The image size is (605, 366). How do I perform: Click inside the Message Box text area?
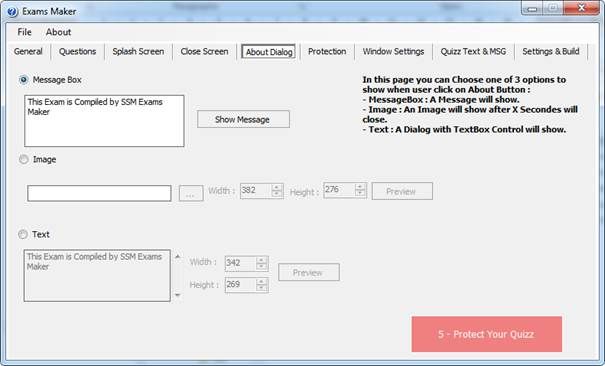pos(104,121)
